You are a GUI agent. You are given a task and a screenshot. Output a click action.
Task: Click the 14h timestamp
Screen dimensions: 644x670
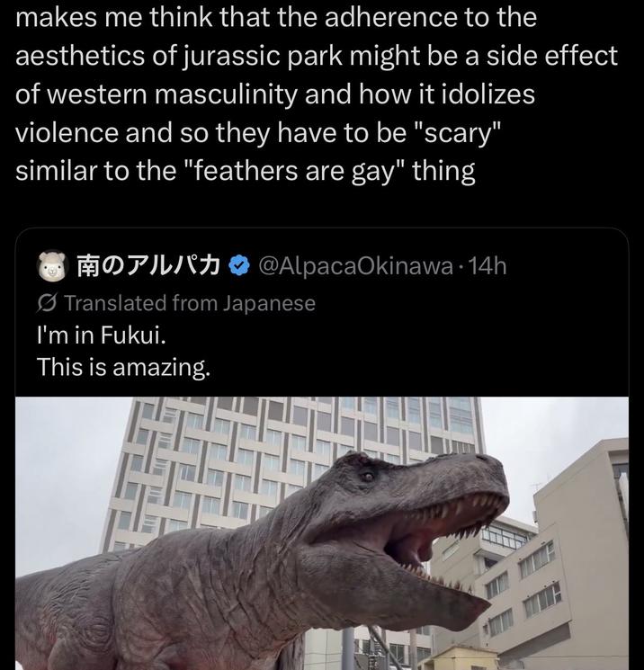pyautogui.click(x=487, y=266)
